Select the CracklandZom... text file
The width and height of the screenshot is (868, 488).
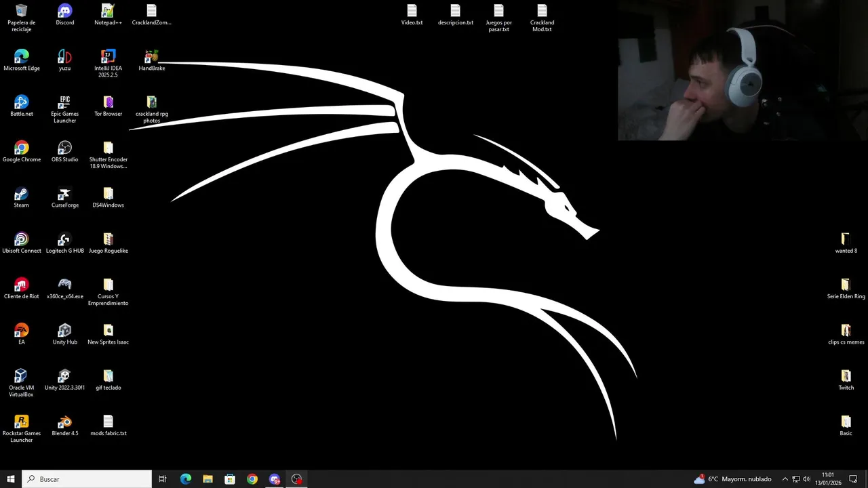[x=152, y=15]
